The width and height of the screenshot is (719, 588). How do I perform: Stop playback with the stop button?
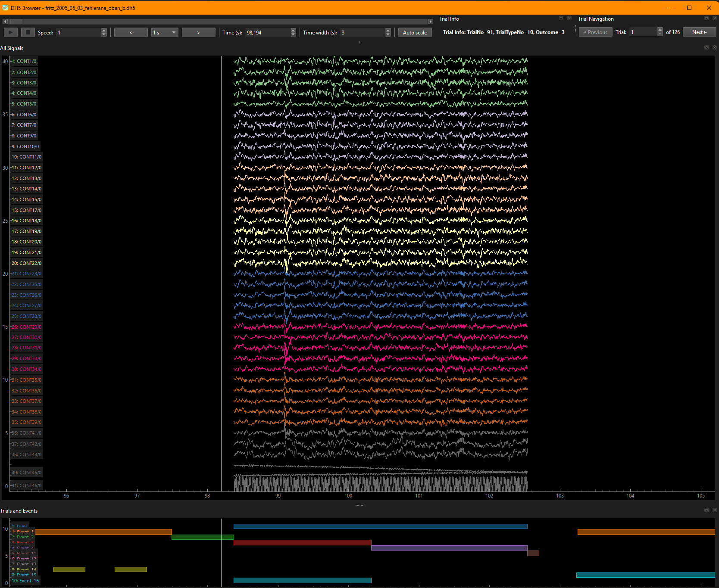pos(28,32)
